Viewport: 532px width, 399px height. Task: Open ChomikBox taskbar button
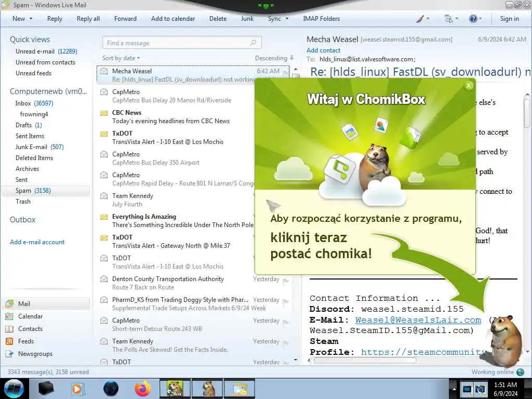pos(175,389)
